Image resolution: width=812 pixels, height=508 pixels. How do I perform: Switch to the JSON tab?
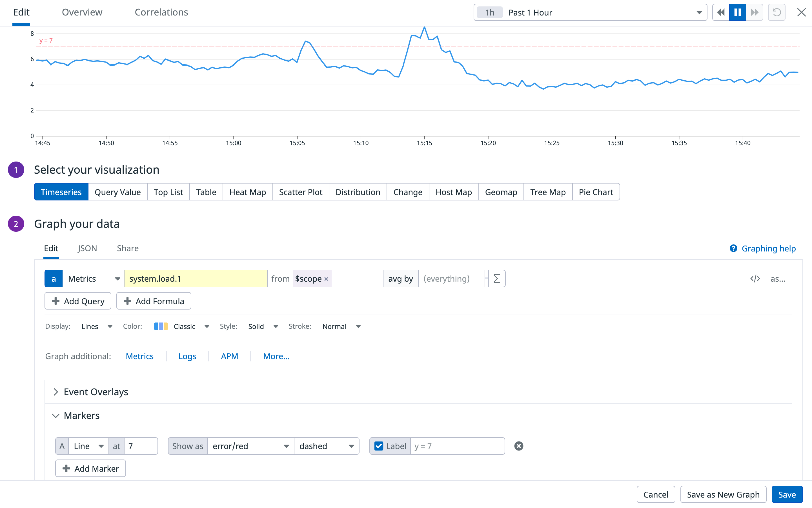[x=87, y=248]
